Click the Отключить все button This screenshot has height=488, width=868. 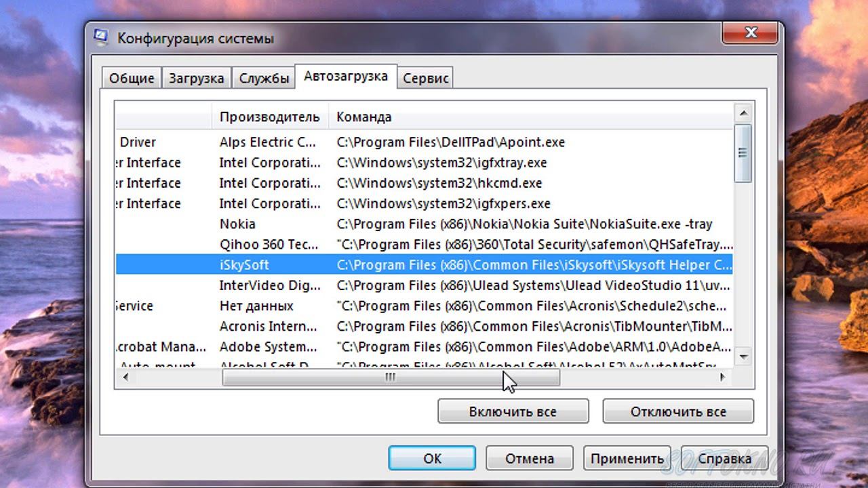coord(678,411)
